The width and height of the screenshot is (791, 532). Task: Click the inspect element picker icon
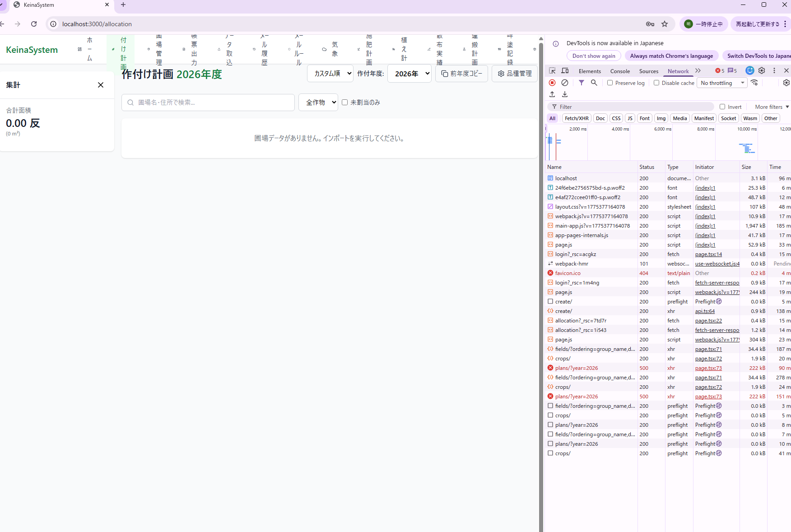(x=552, y=71)
